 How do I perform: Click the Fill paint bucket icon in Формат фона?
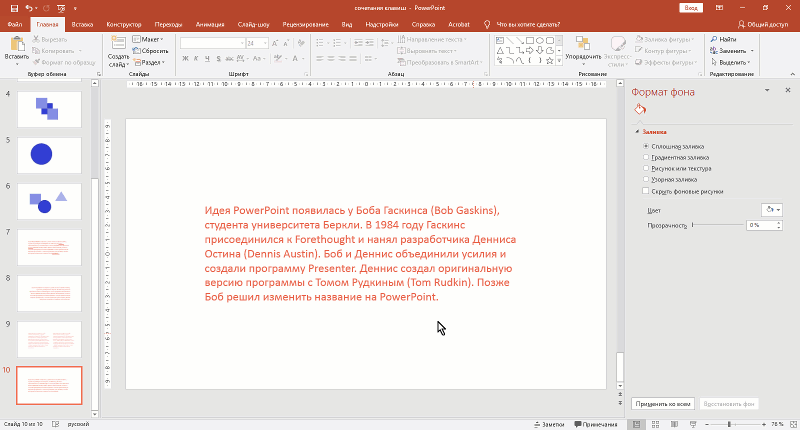pos(640,109)
